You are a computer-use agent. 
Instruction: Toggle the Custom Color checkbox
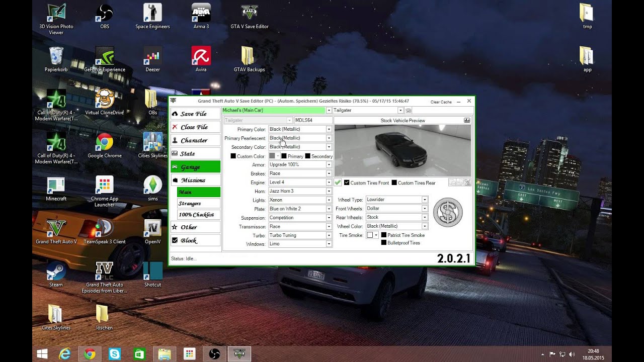[233, 156]
